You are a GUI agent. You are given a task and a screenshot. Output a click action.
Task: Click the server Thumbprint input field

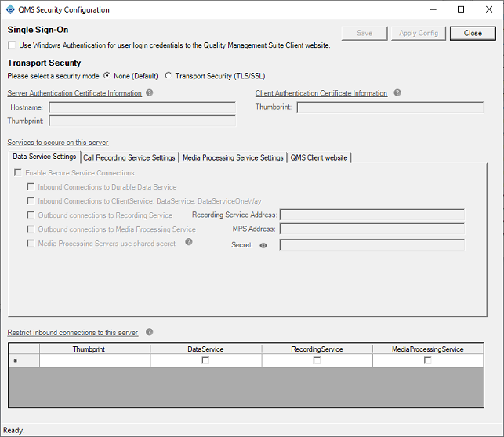point(143,121)
